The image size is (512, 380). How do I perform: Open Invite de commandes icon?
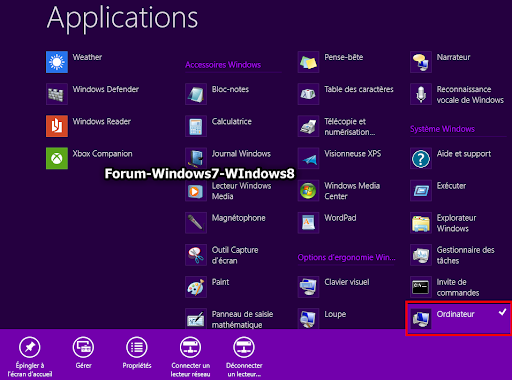point(421,287)
